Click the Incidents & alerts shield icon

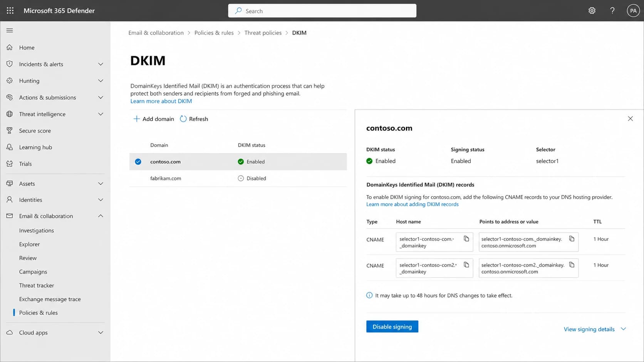10,64
